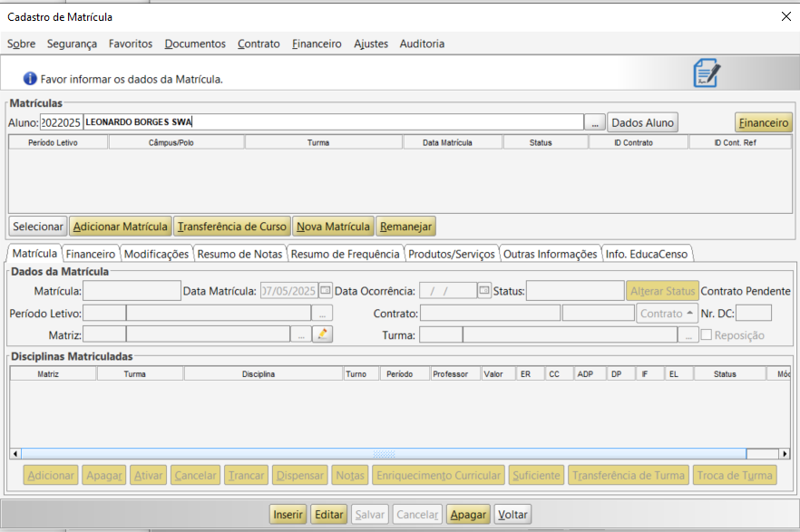Viewport: 800px width, 532px height.
Task: Click the Trancar button
Action: click(246, 476)
